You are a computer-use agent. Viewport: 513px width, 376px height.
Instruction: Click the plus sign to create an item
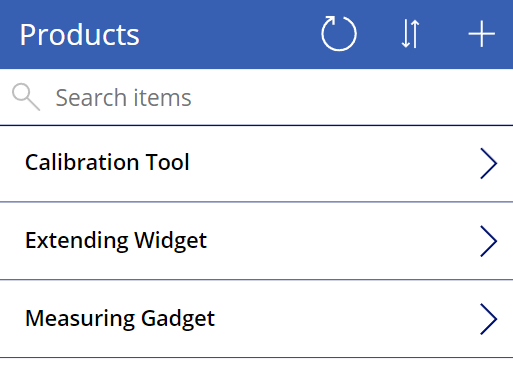[x=481, y=34]
